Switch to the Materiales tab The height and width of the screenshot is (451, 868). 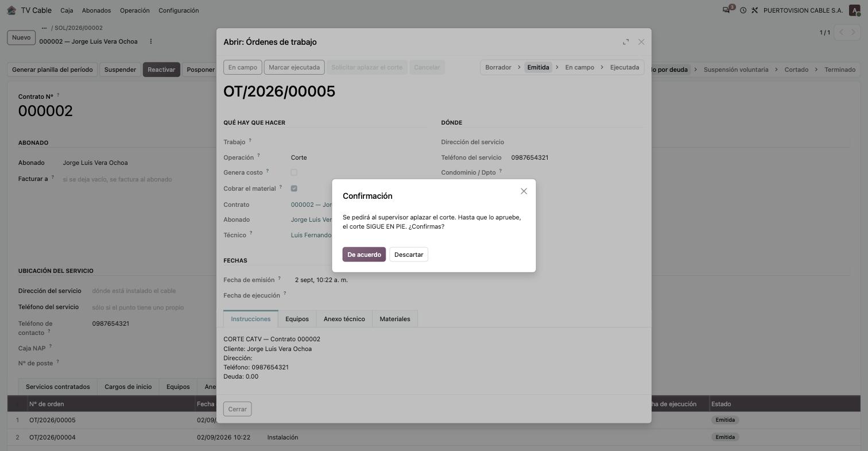395,319
